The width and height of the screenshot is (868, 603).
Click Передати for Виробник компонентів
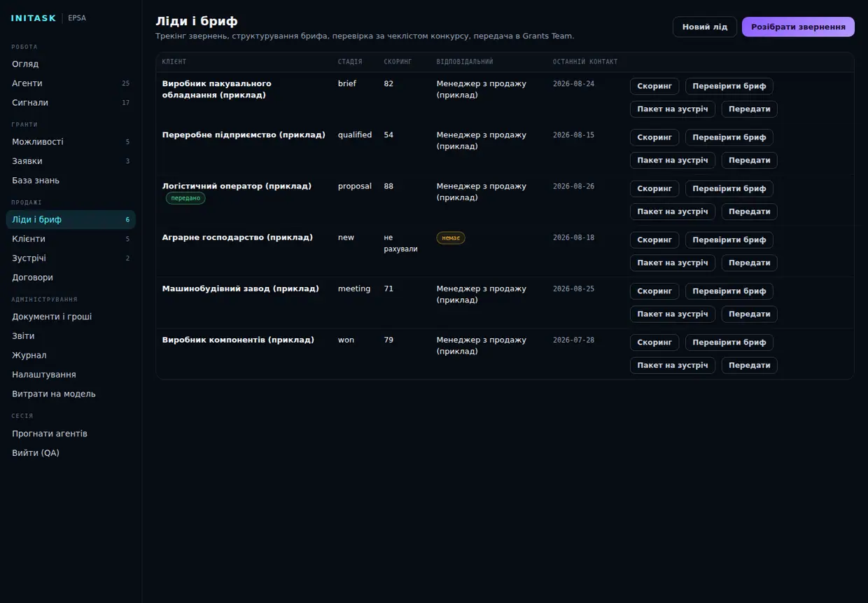pos(749,365)
